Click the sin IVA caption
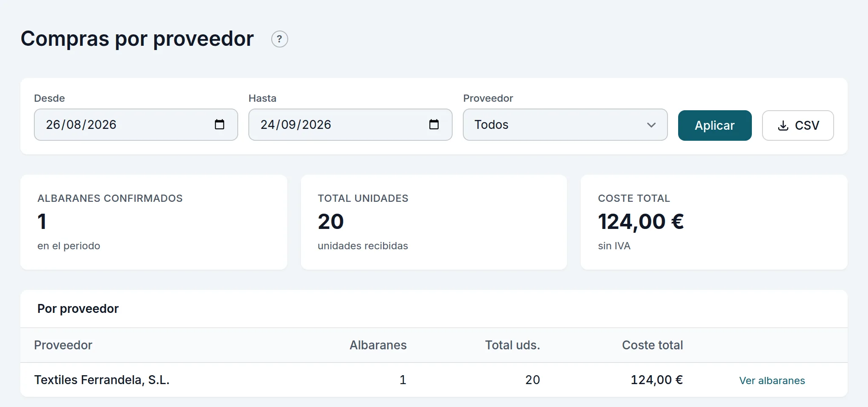 click(614, 246)
